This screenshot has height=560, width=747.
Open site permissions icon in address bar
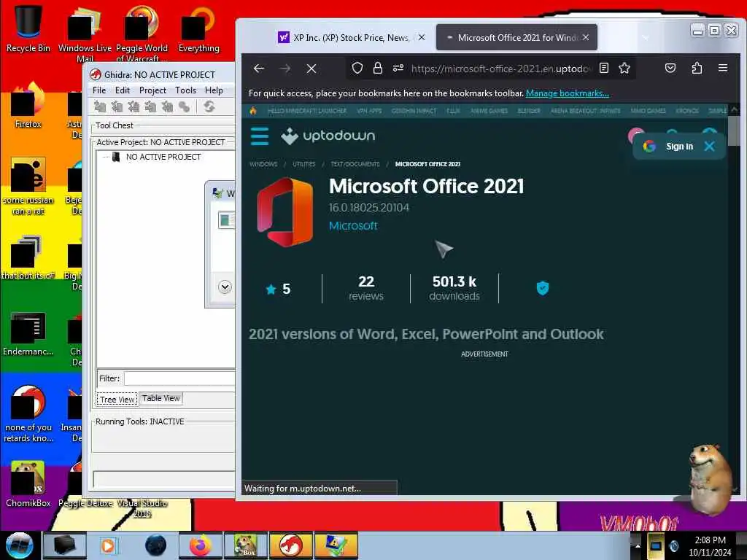pos(398,69)
